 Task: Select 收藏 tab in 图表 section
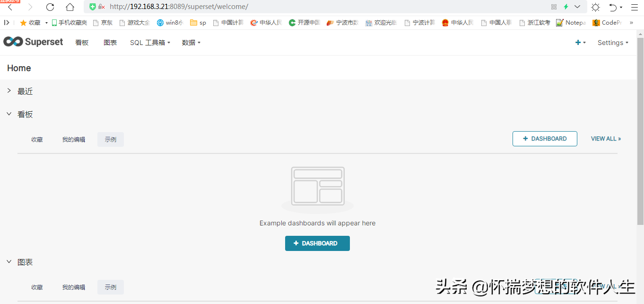37,287
